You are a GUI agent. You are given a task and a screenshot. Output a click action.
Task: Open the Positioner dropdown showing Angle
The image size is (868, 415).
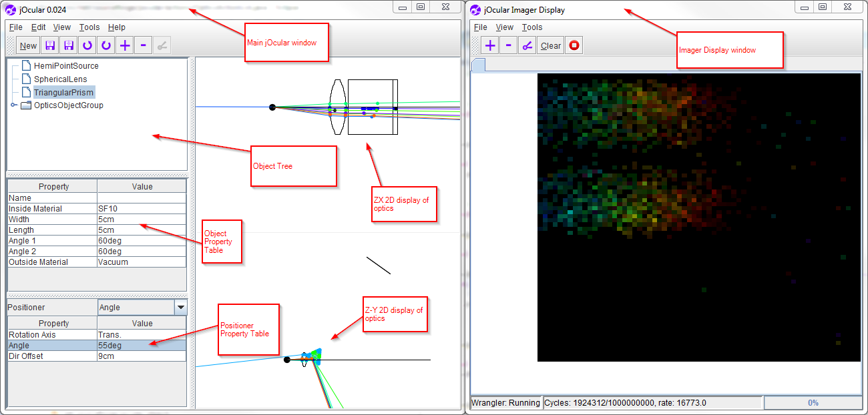(180, 308)
